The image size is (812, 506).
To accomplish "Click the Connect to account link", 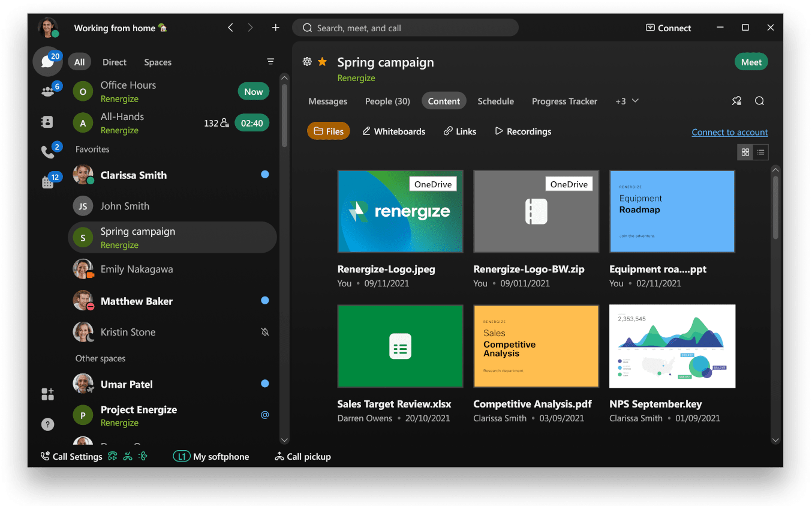I will 729,132.
